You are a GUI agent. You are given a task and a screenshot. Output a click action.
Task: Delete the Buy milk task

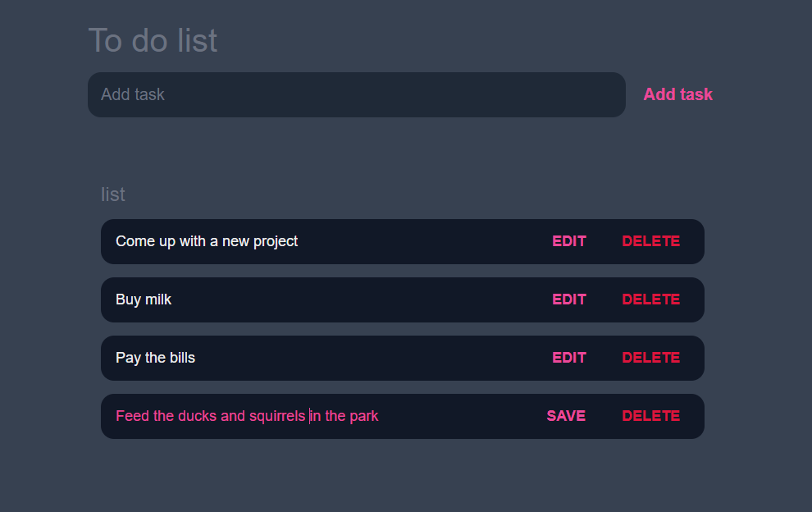(x=650, y=299)
